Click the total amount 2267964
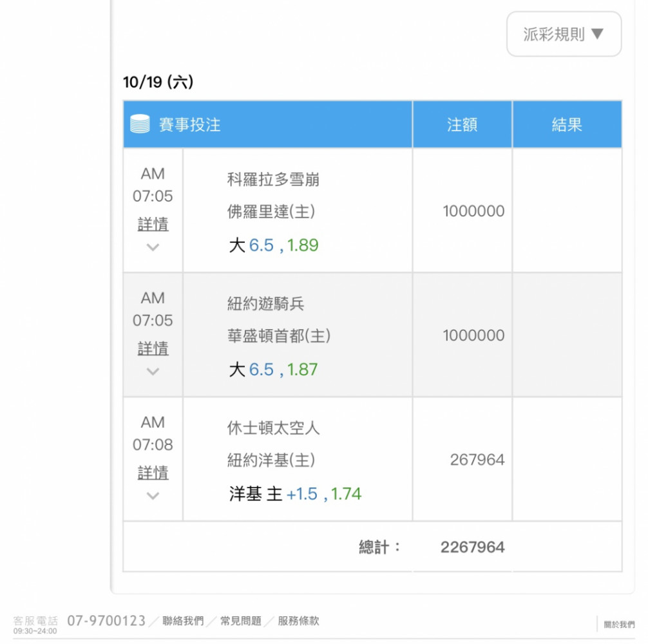The image size is (648, 644). click(x=472, y=547)
